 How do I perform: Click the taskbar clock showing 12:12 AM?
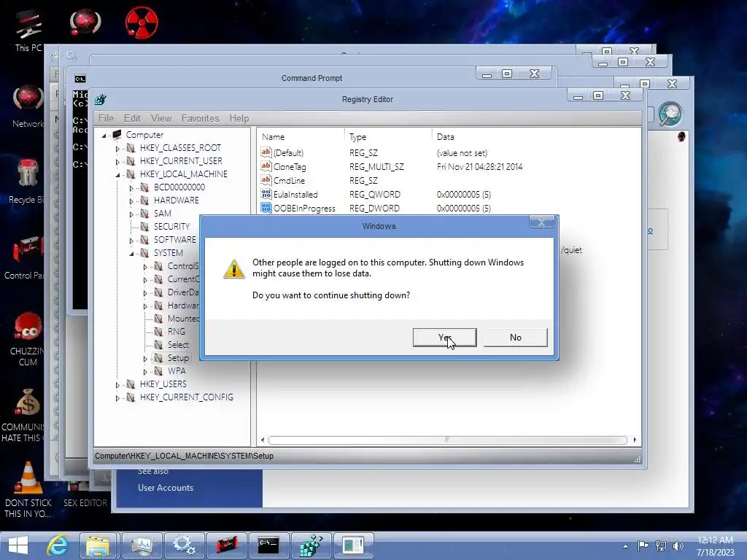[x=715, y=545]
